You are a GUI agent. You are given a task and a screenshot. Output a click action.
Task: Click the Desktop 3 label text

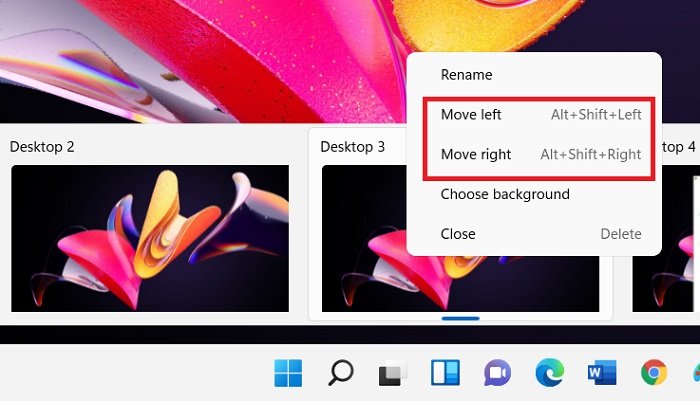353,146
